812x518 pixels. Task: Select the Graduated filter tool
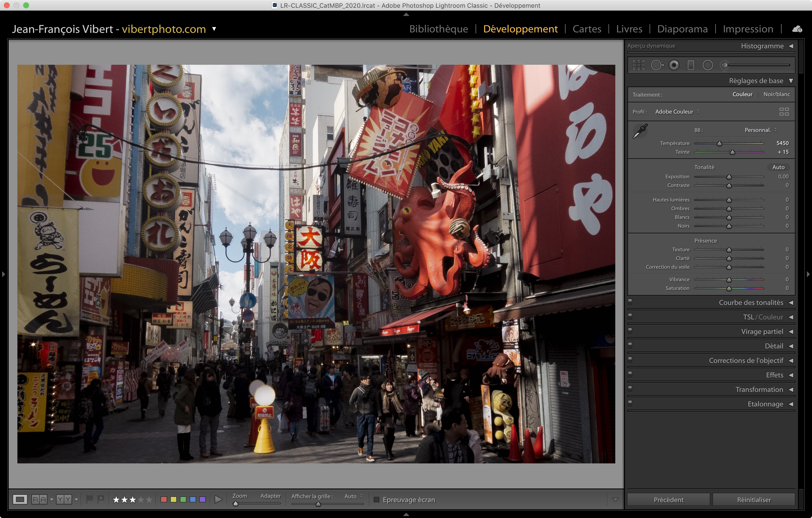pos(691,65)
